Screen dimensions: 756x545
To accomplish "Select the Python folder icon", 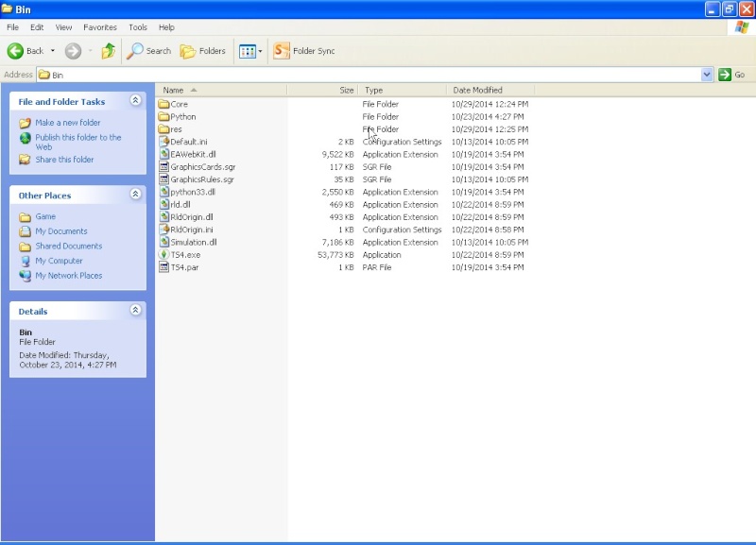I will click(x=163, y=116).
